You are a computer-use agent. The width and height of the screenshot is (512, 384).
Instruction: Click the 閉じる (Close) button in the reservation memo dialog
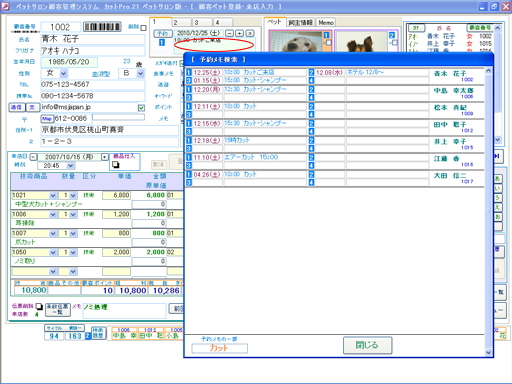click(x=367, y=345)
